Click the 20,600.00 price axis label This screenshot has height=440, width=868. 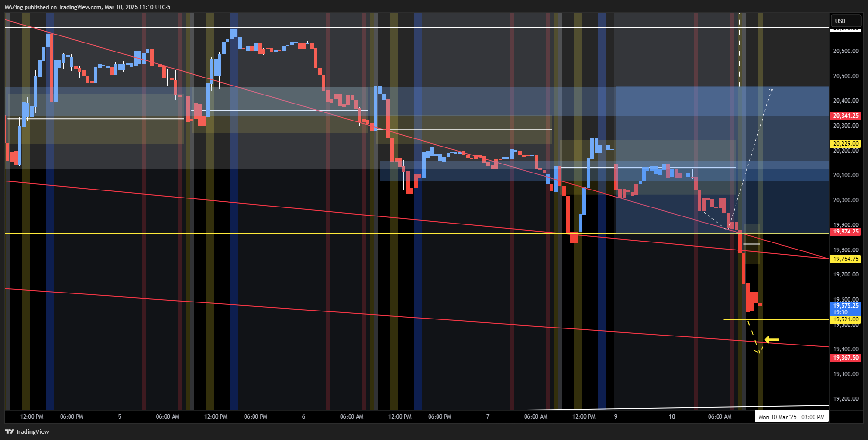[846, 51]
